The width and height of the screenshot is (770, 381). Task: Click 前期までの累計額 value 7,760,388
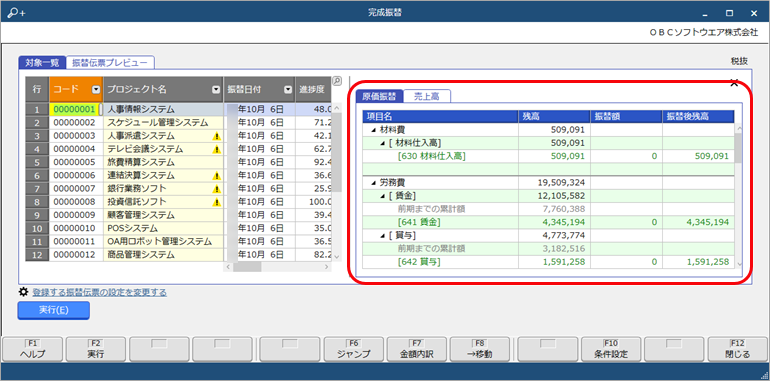click(x=563, y=209)
